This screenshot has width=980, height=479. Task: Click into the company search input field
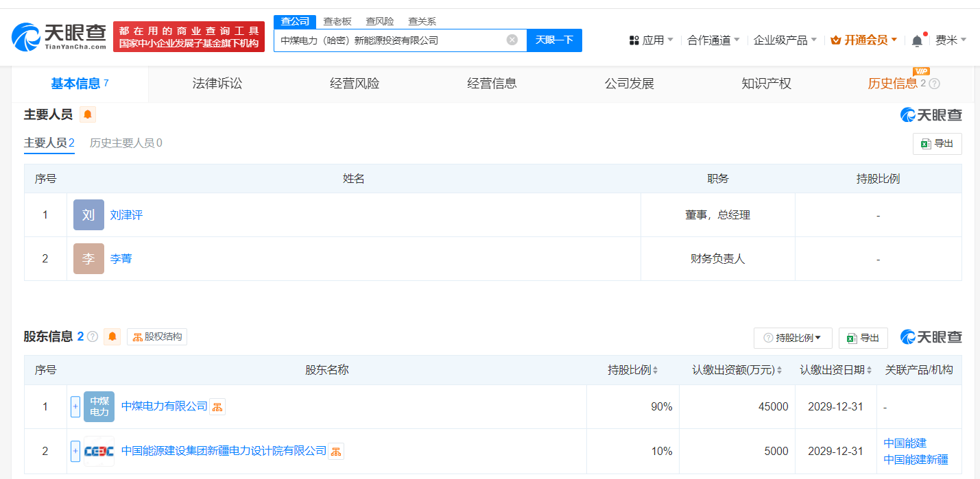coord(391,40)
